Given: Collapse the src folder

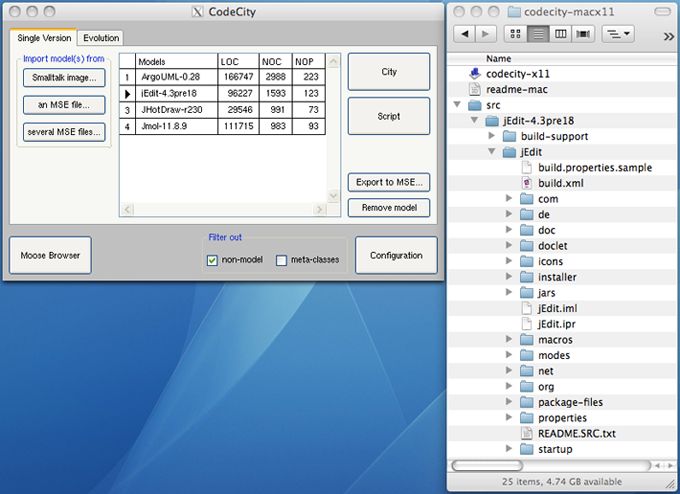Looking at the screenshot, I should pos(457,105).
